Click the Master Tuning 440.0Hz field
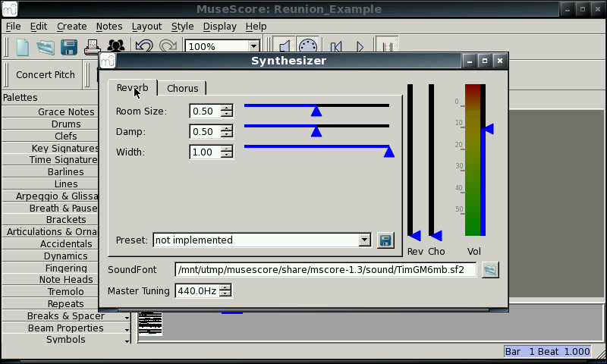The height and width of the screenshot is (364, 607). (197, 290)
